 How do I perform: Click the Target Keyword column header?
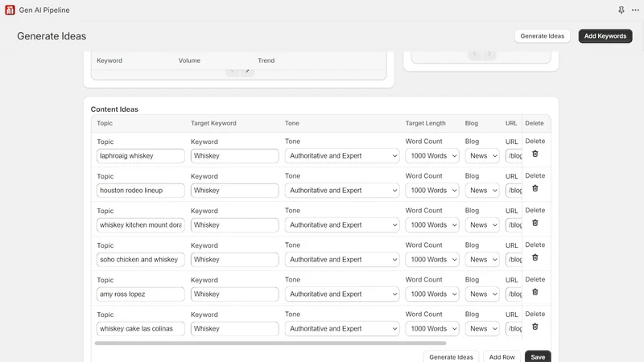[x=213, y=123]
